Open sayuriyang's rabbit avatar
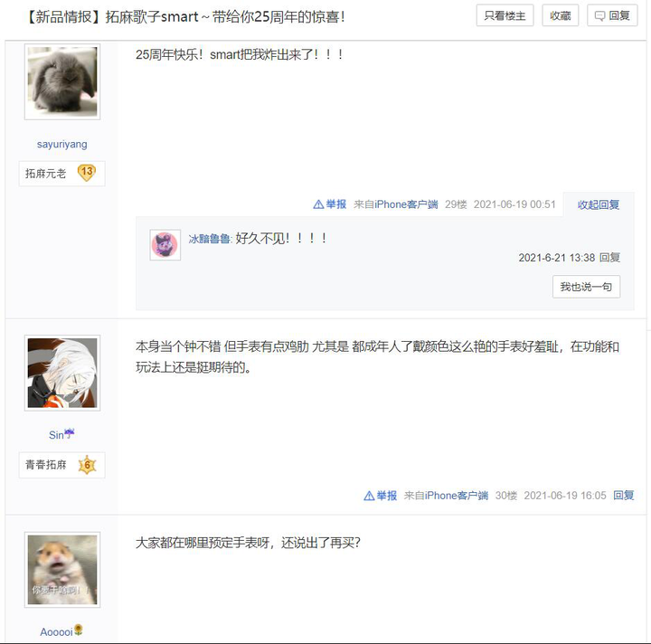The width and height of the screenshot is (651, 644). (62, 81)
